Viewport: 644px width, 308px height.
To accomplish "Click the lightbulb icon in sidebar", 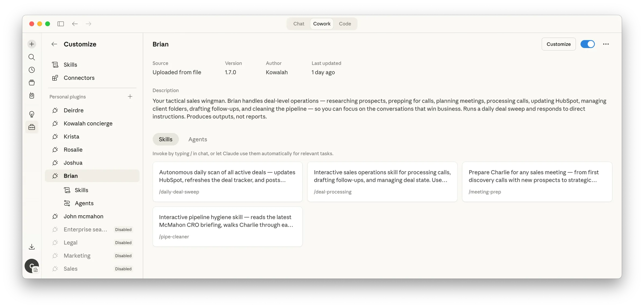I will (x=32, y=114).
